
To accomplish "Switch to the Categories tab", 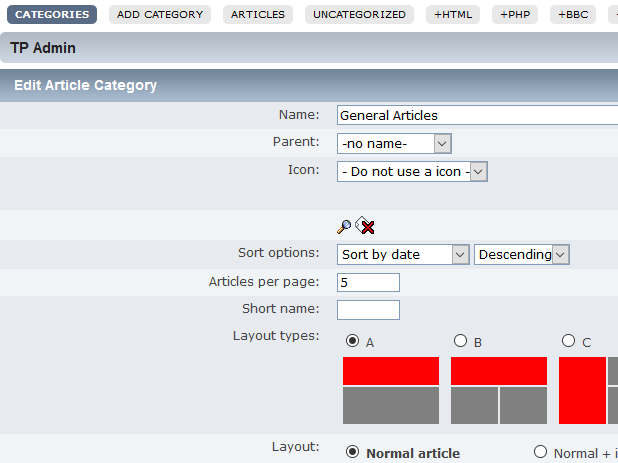I will (x=53, y=15).
